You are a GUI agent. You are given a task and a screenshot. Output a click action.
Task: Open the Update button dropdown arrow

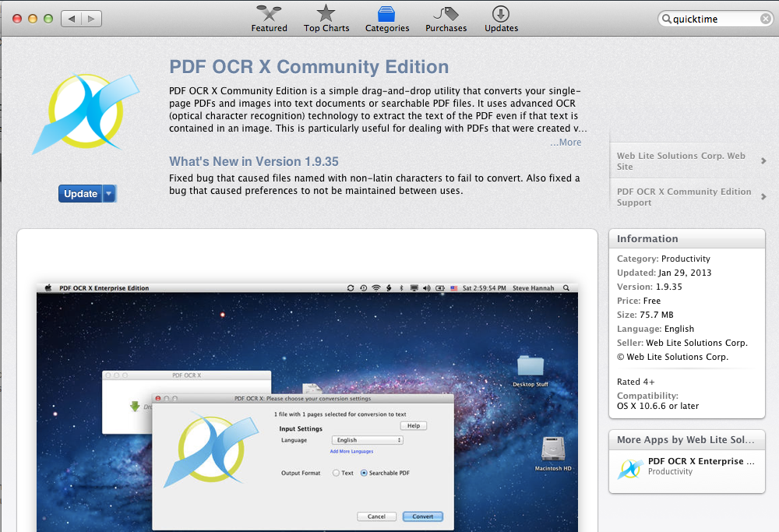pyautogui.click(x=109, y=194)
